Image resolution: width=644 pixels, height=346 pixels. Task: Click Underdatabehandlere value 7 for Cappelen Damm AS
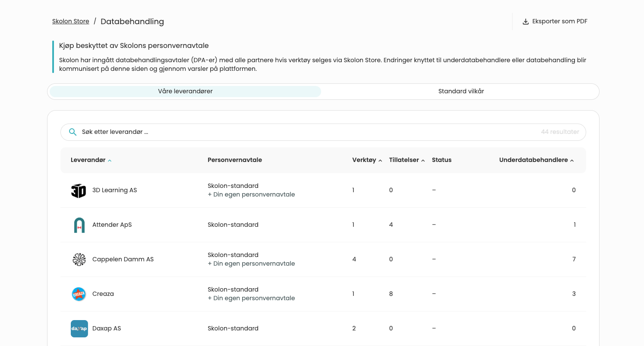click(x=574, y=260)
